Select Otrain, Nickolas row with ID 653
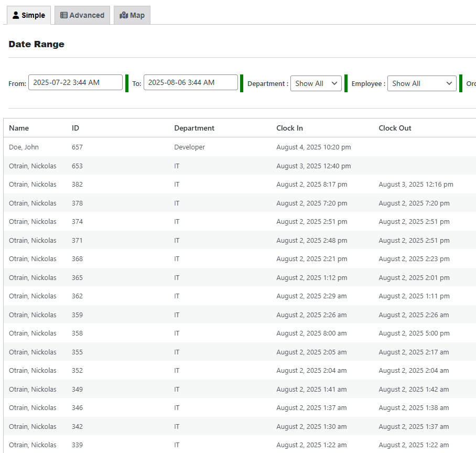Screen dimensions: 476x453 point(240,166)
